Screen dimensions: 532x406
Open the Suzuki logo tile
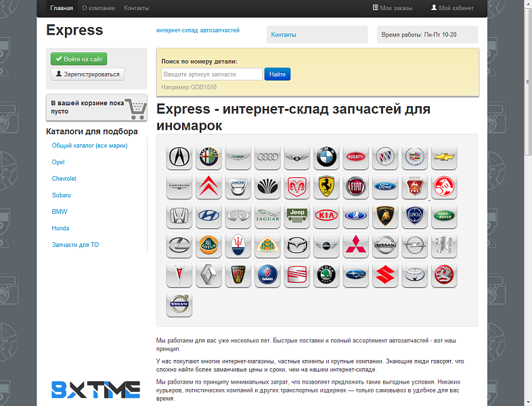click(385, 275)
